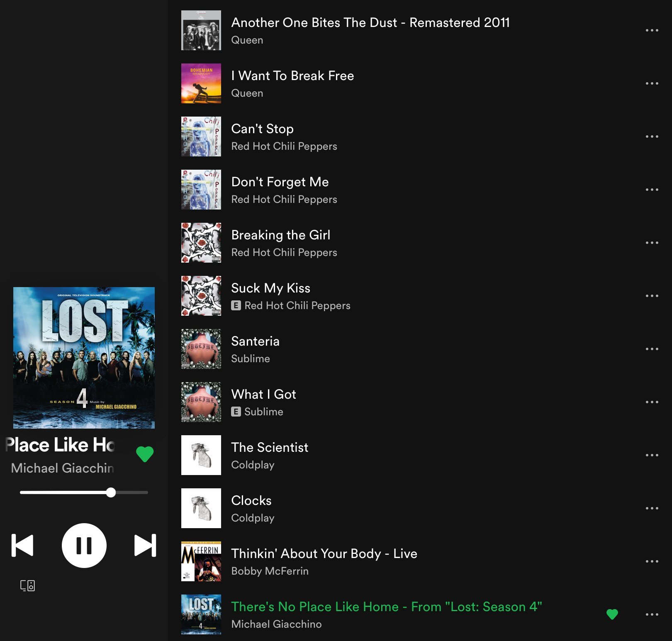Click the ellipsis icon for I Want To Break Free
This screenshot has height=641, width=672.
click(652, 83)
